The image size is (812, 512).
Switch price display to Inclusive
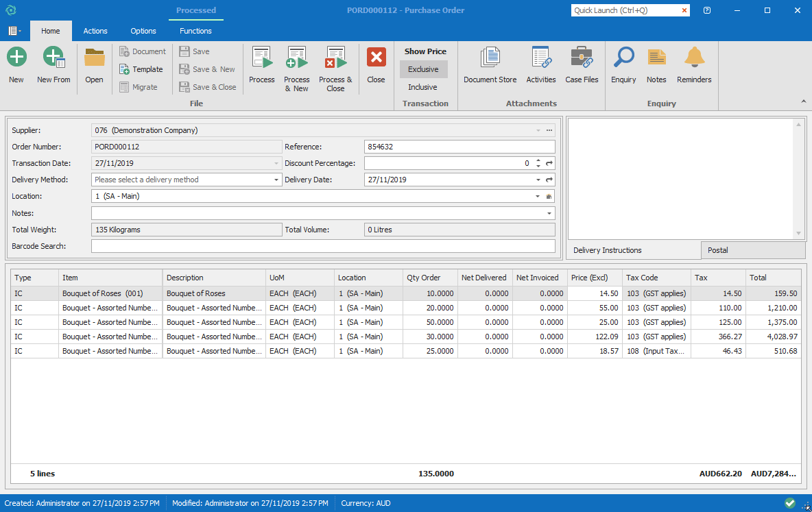[422, 87]
